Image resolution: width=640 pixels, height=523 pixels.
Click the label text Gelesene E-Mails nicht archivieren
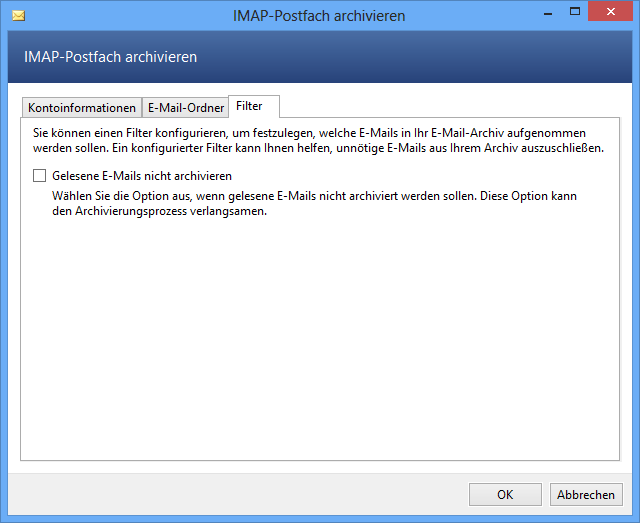(x=142, y=176)
